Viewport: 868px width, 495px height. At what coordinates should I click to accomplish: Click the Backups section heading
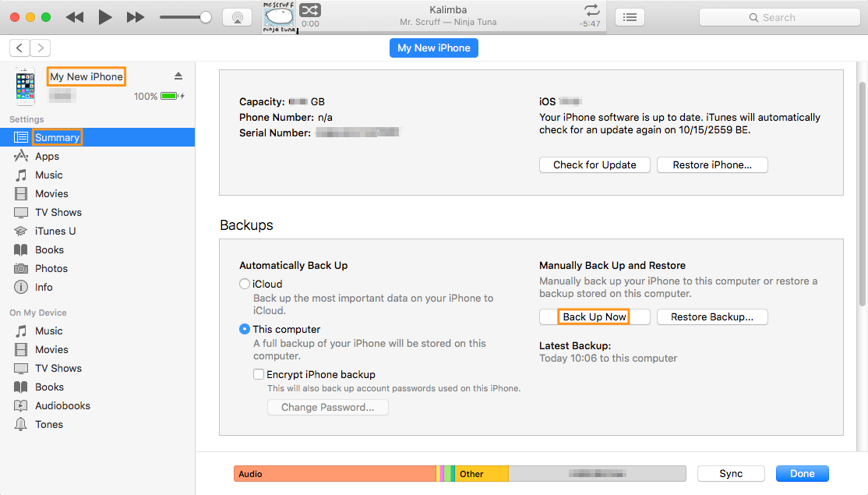point(246,225)
